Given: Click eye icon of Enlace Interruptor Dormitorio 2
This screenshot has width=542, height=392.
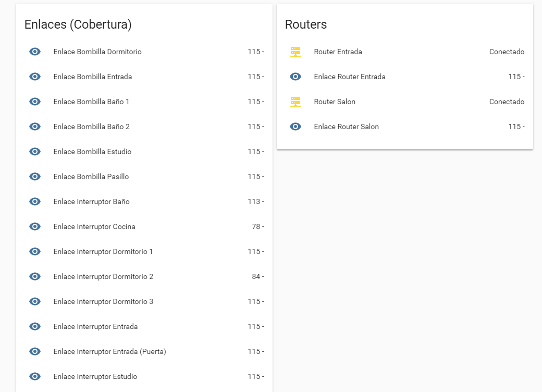Looking at the screenshot, I should click(x=35, y=276).
